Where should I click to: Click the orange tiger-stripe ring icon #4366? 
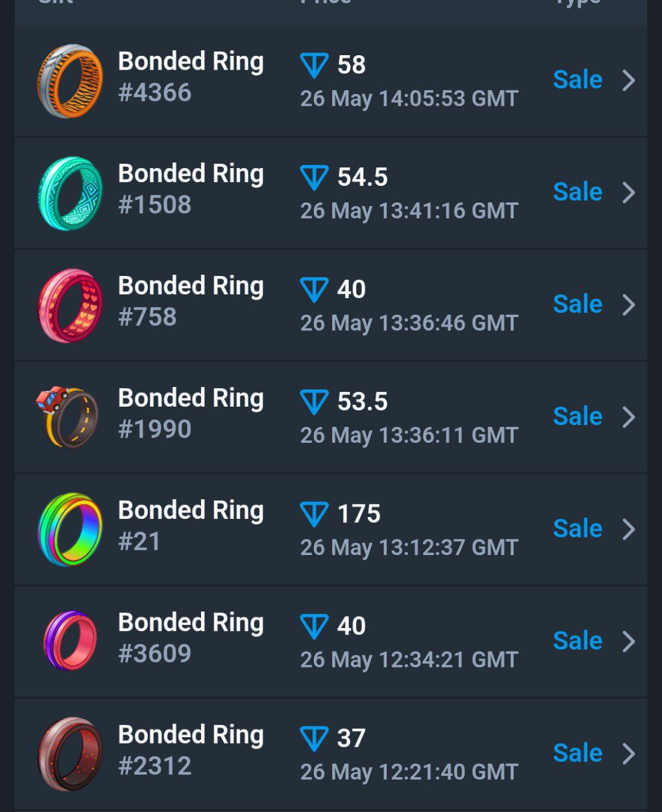[x=70, y=81]
